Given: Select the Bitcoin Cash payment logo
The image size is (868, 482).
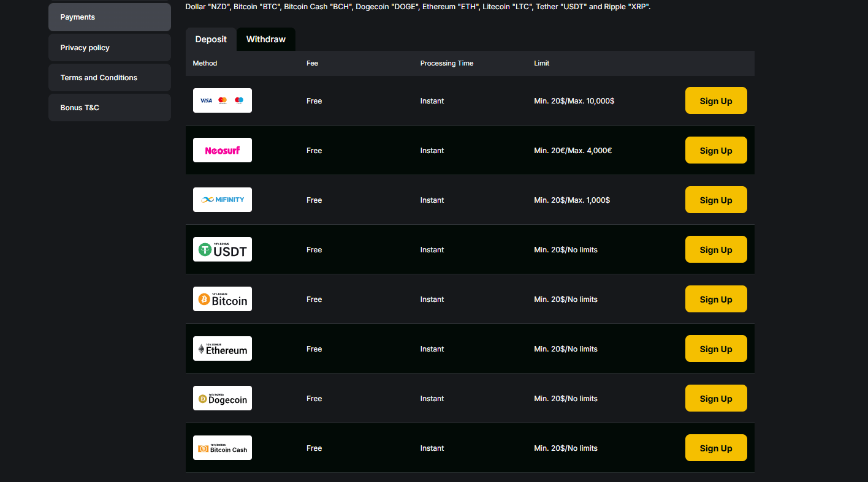Looking at the screenshot, I should click(223, 448).
